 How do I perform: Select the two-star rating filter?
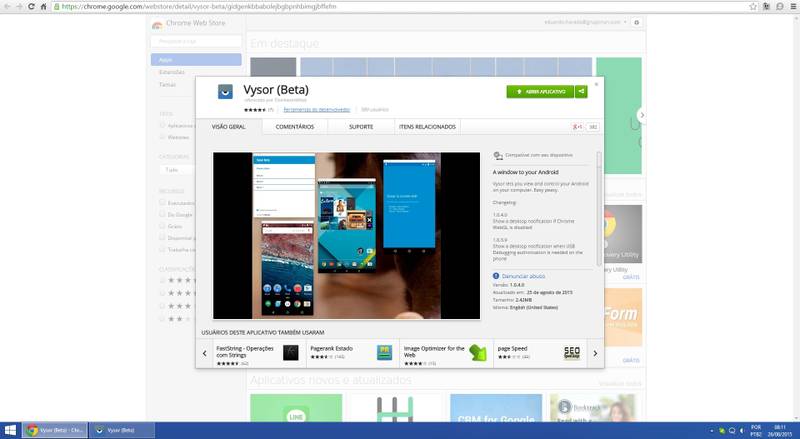click(x=163, y=319)
